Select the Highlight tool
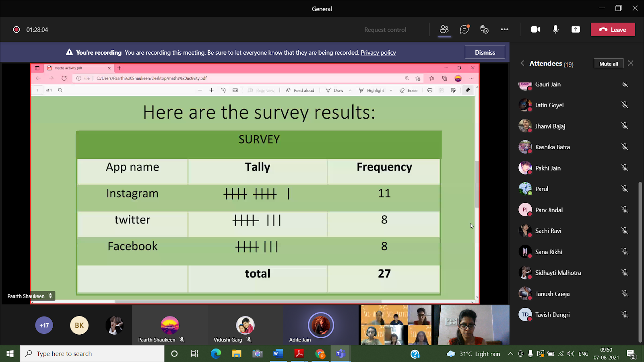The width and height of the screenshot is (644, 362). click(372, 90)
